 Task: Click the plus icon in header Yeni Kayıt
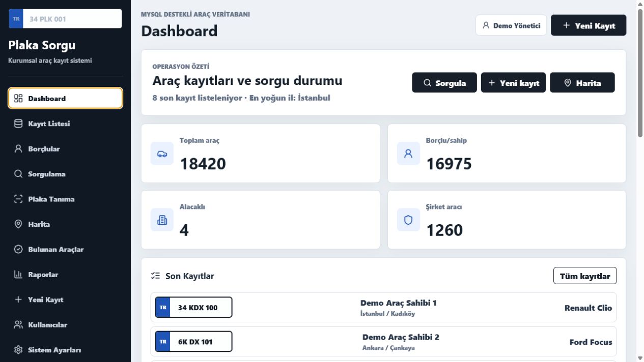tap(566, 25)
